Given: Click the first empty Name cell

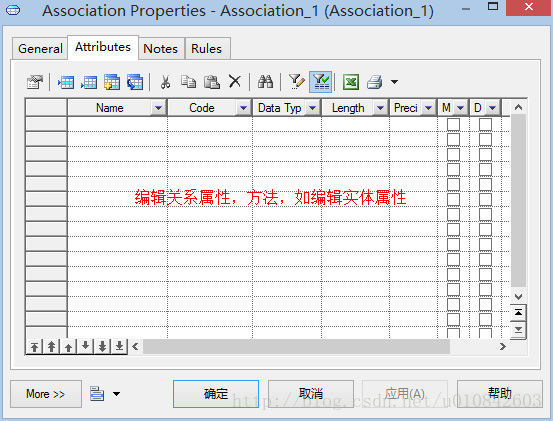Looking at the screenshot, I should tap(117, 124).
